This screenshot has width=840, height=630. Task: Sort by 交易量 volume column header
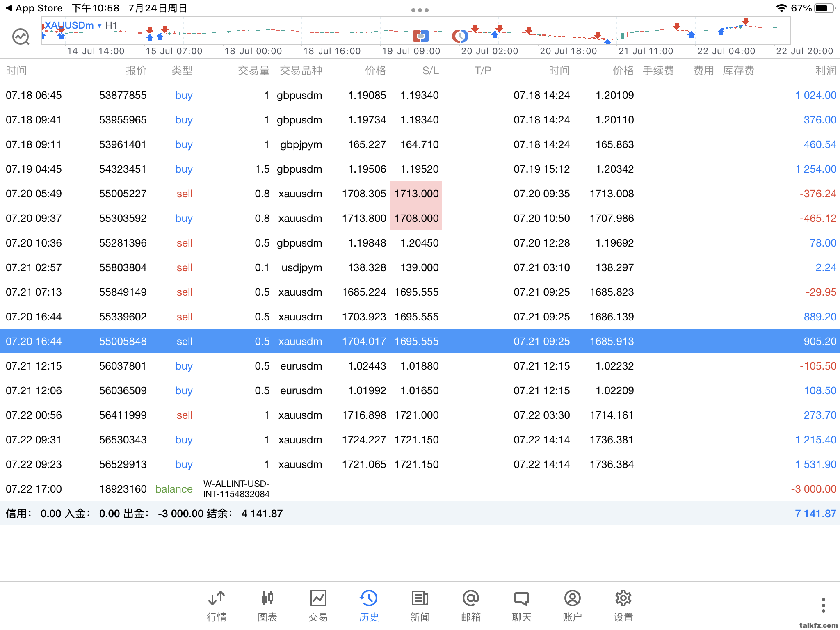(x=253, y=71)
